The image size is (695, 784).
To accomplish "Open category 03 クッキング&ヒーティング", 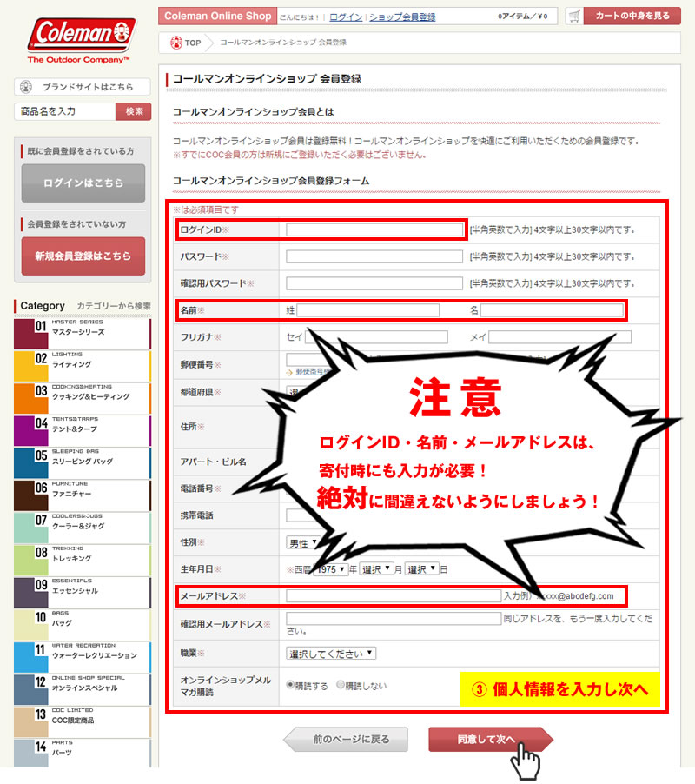I will [x=83, y=398].
